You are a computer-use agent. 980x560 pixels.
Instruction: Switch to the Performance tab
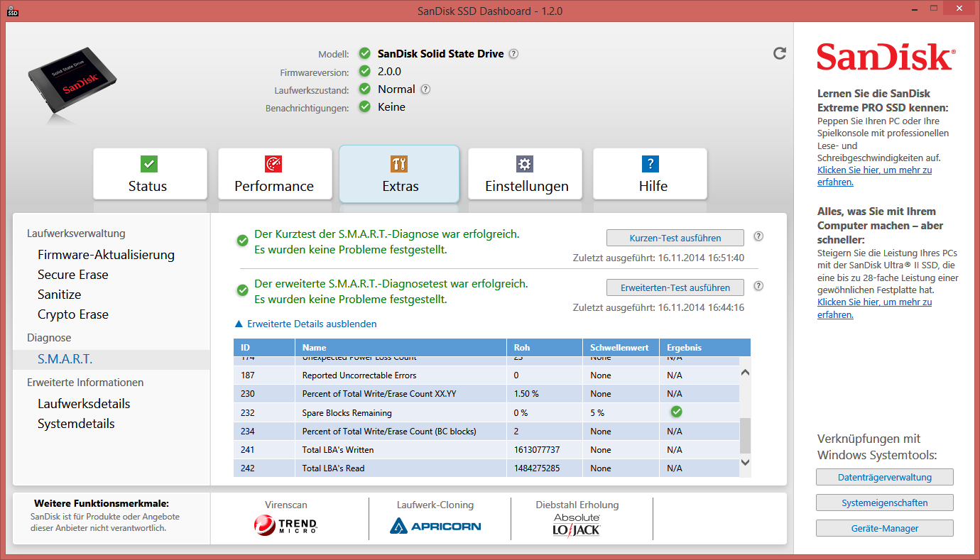pyautogui.click(x=275, y=174)
